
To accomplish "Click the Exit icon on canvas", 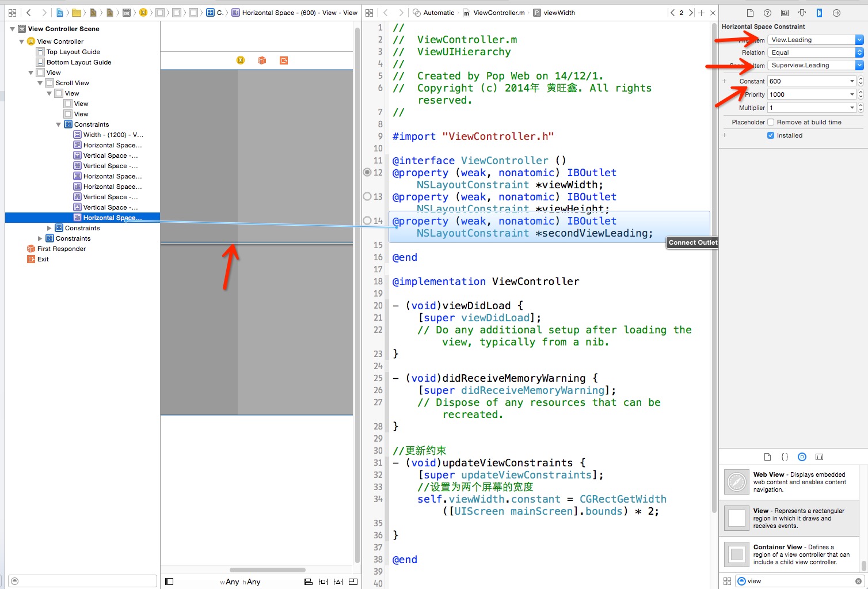I will coord(283,60).
